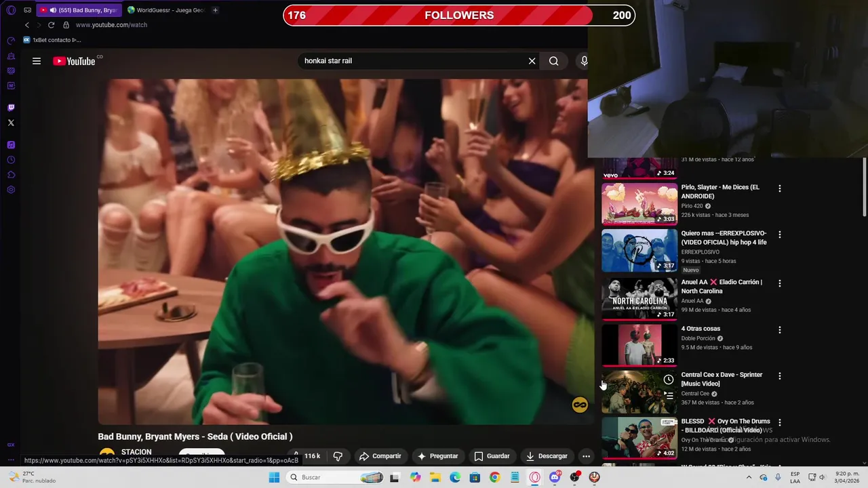Open options menu for Pirlo, Slayter - Me Dices
The width and height of the screenshot is (868, 488).
coord(779,188)
